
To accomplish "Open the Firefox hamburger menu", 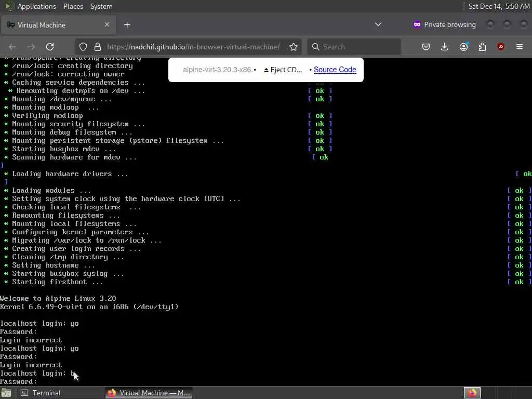I will [x=520, y=47].
